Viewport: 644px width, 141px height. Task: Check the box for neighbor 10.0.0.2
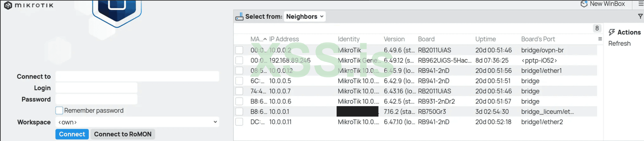pyautogui.click(x=239, y=50)
